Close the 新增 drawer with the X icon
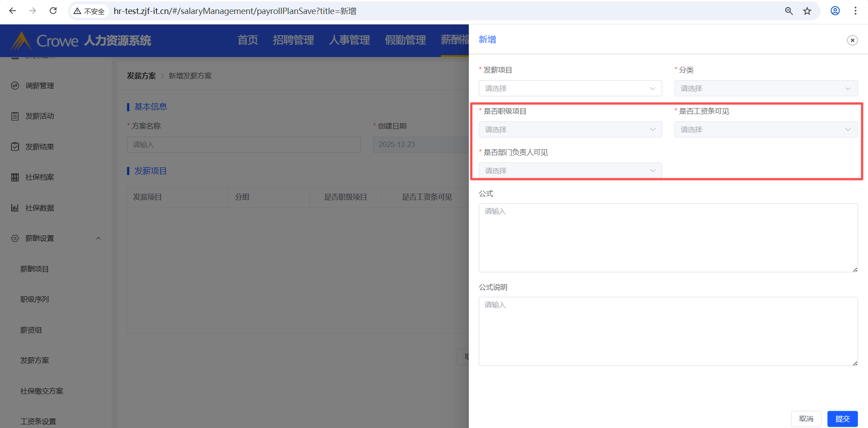 pos(852,40)
